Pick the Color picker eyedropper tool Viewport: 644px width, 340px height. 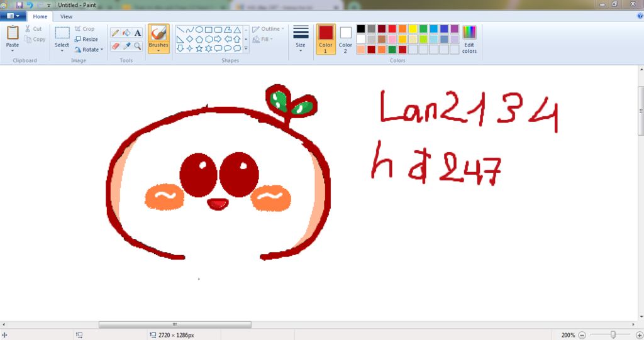126,46
